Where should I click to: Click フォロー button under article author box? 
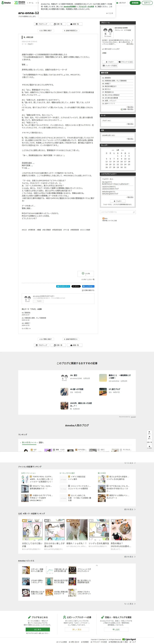tap(38, 301)
